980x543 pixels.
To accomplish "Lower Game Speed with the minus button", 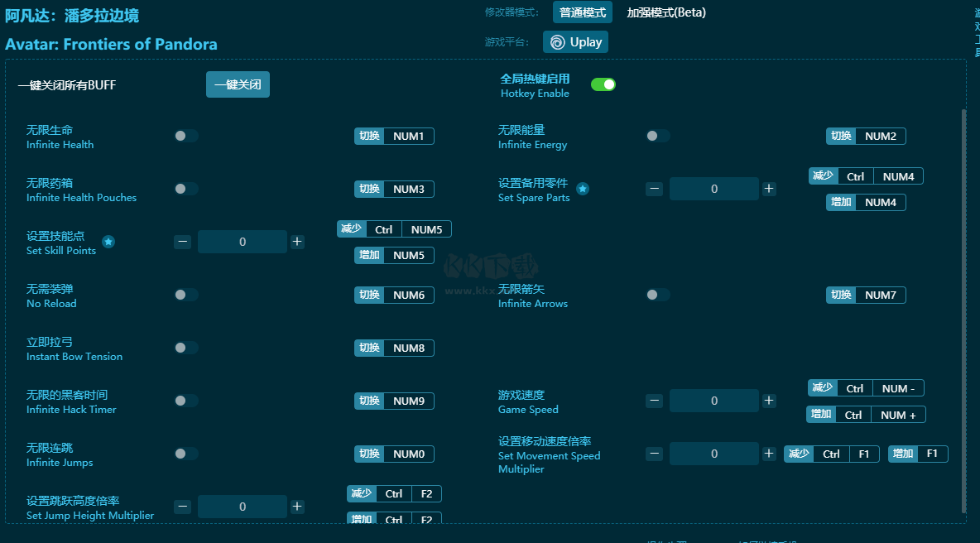I will [655, 401].
